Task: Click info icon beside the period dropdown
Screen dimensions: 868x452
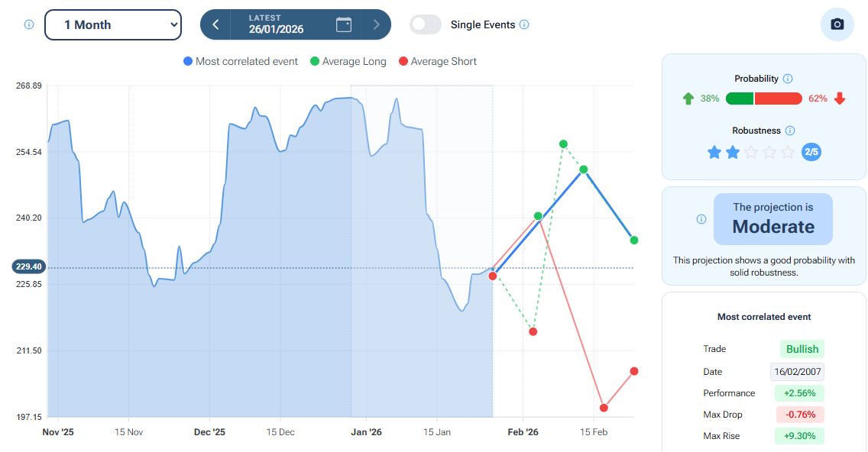Action: 29,24
